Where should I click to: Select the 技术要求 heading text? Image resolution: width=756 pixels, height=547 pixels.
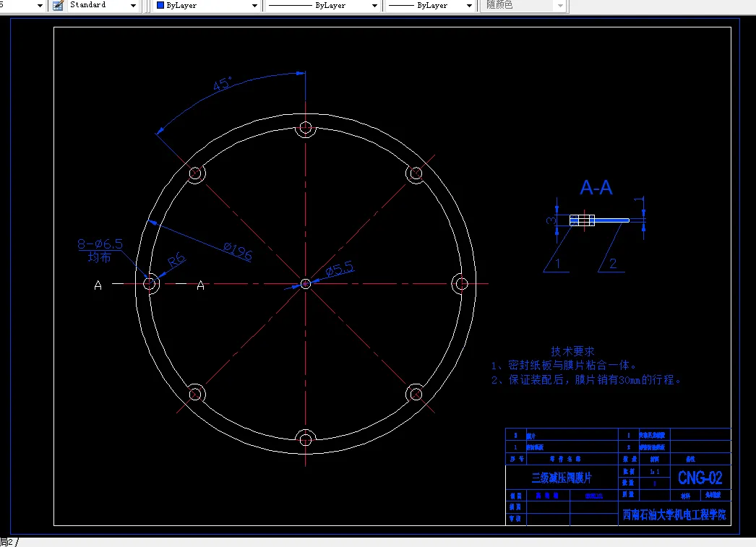tap(573, 351)
